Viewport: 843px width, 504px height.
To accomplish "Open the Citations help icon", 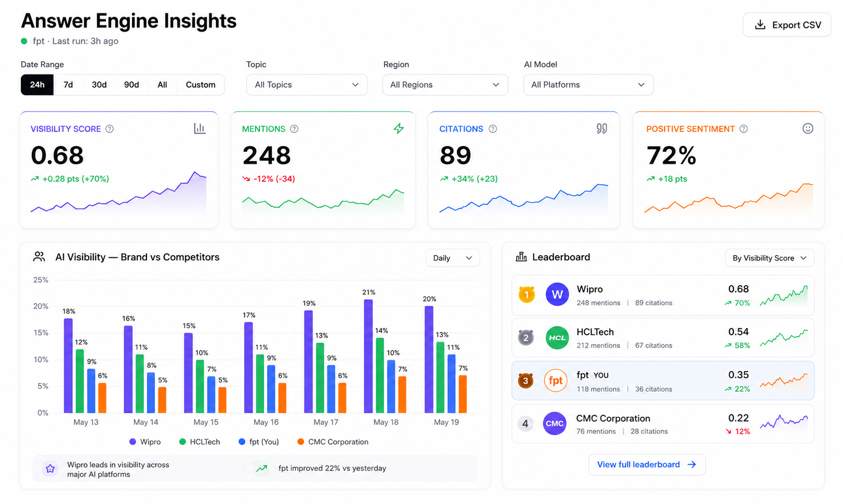I will coord(493,129).
